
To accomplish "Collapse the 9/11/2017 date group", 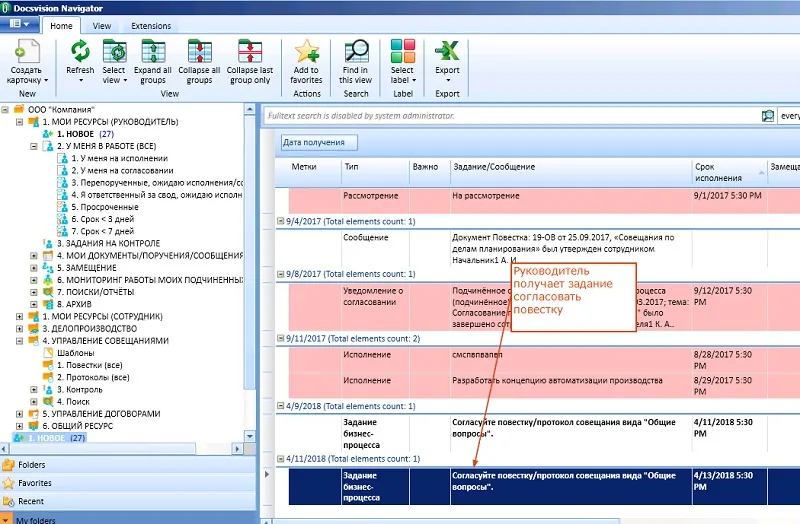I will coord(280,338).
